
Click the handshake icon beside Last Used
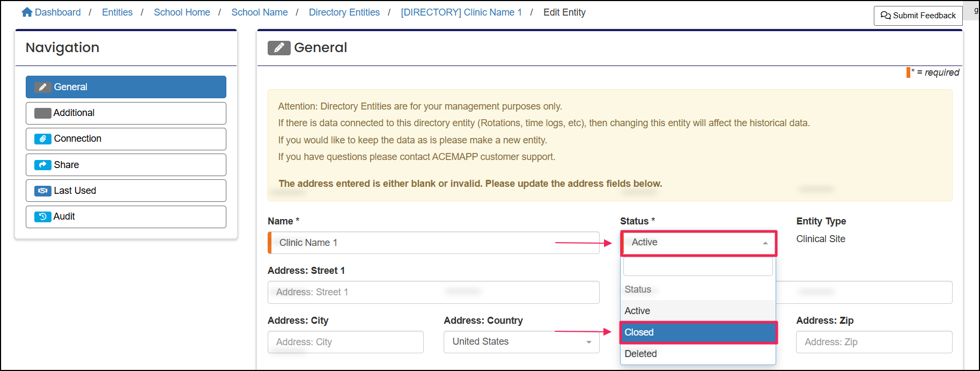click(x=43, y=191)
